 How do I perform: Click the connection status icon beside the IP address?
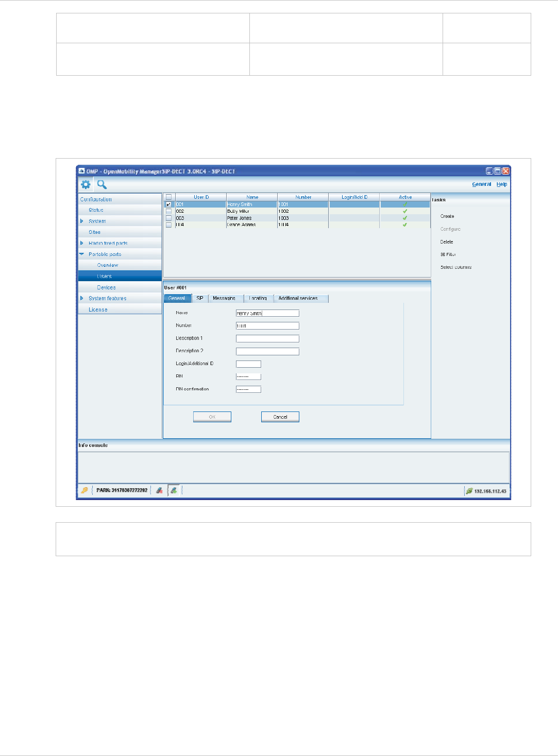tap(469, 491)
